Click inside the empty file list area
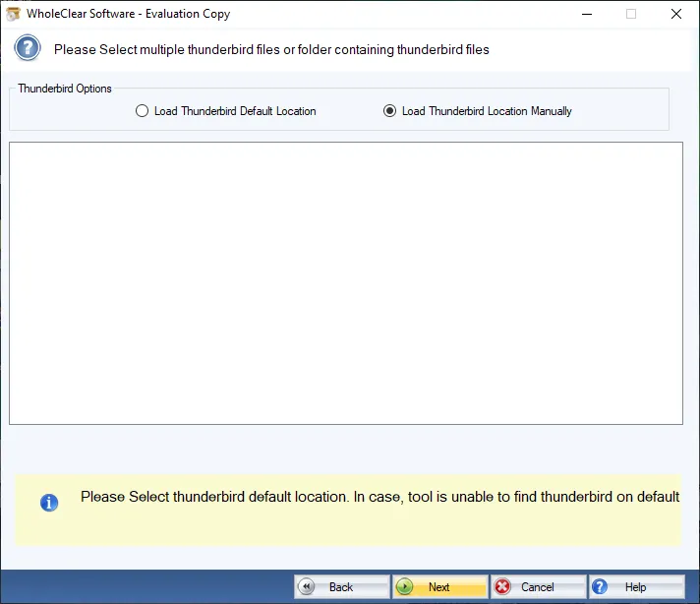The image size is (700, 604). point(346,283)
